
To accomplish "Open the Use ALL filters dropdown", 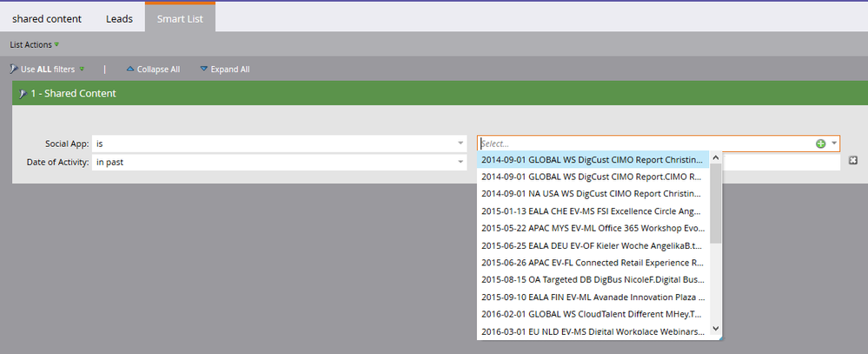I will pyautogui.click(x=48, y=70).
